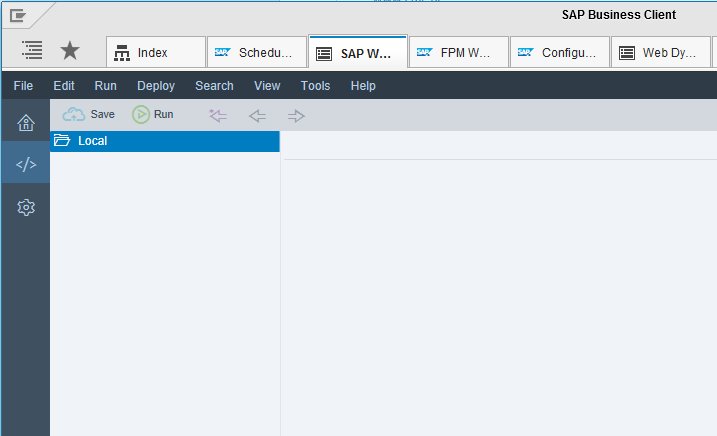Switch to the Index tab
The width and height of the screenshot is (717, 436).
tap(156, 52)
